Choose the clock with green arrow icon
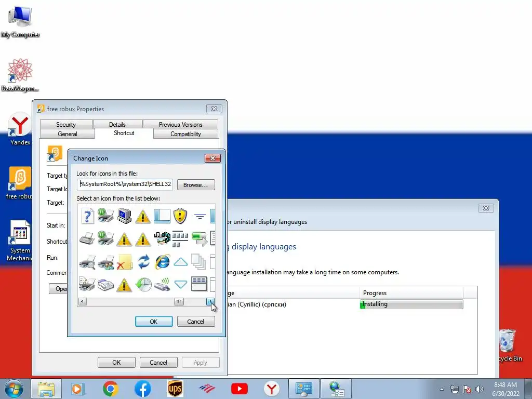The height and width of the screenshot is (399, 532). 143,284
